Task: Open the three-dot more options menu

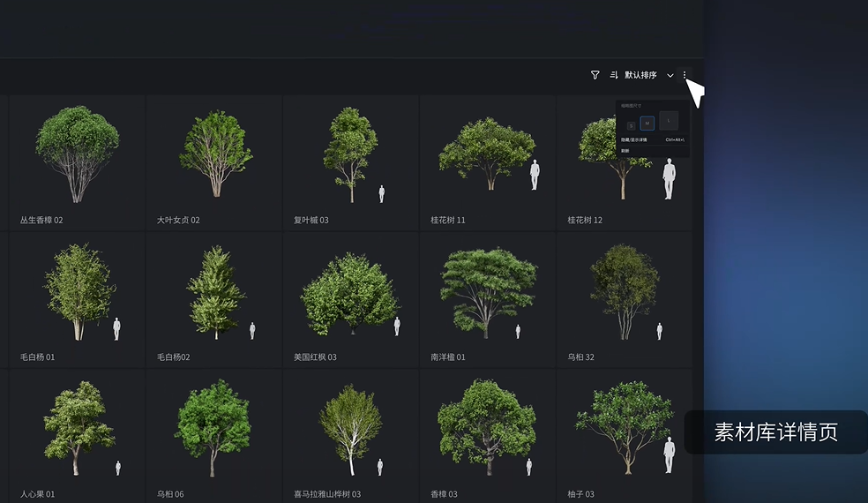Action: click(685, 75)
